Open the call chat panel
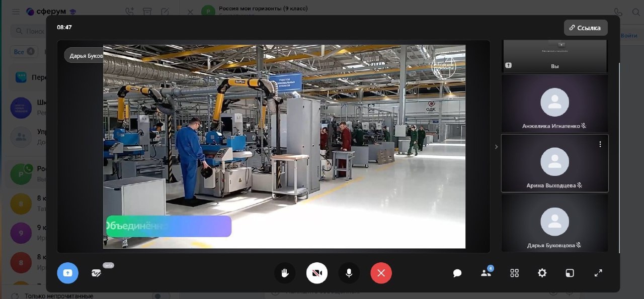The image size is (644, 299). (x=457, y=273)
